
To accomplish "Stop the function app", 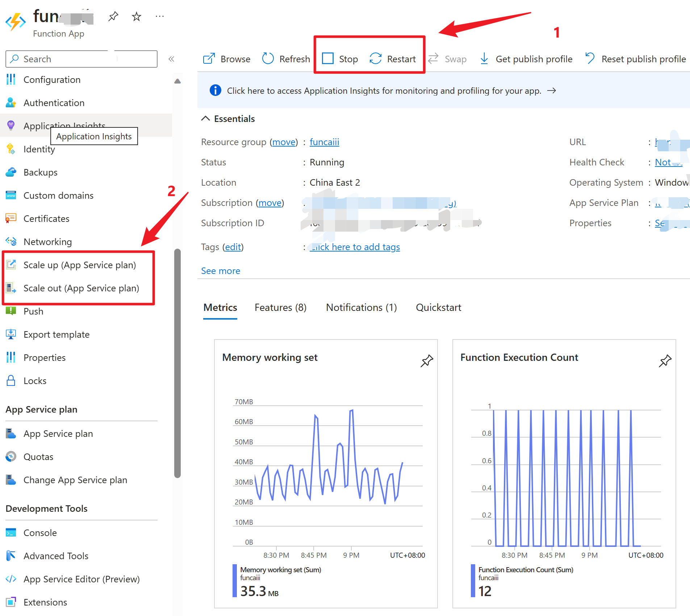I will pyautogui.click(x=340, y=59).
